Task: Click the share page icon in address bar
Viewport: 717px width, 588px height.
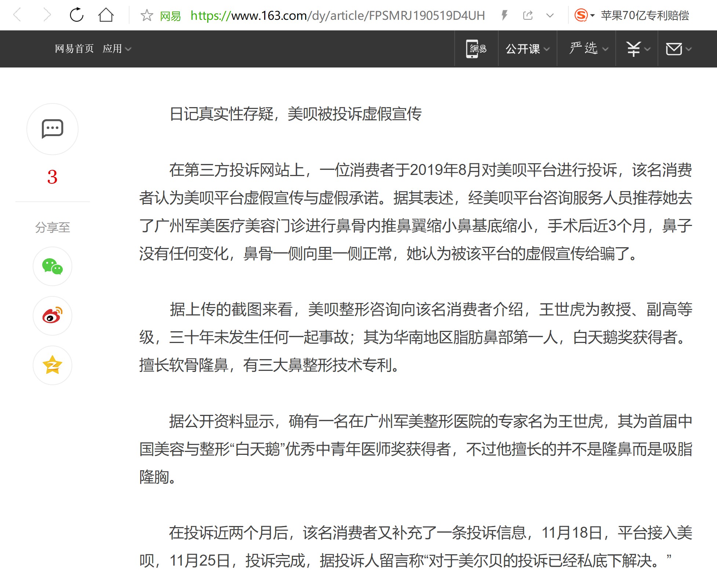Action: [528, 15]
